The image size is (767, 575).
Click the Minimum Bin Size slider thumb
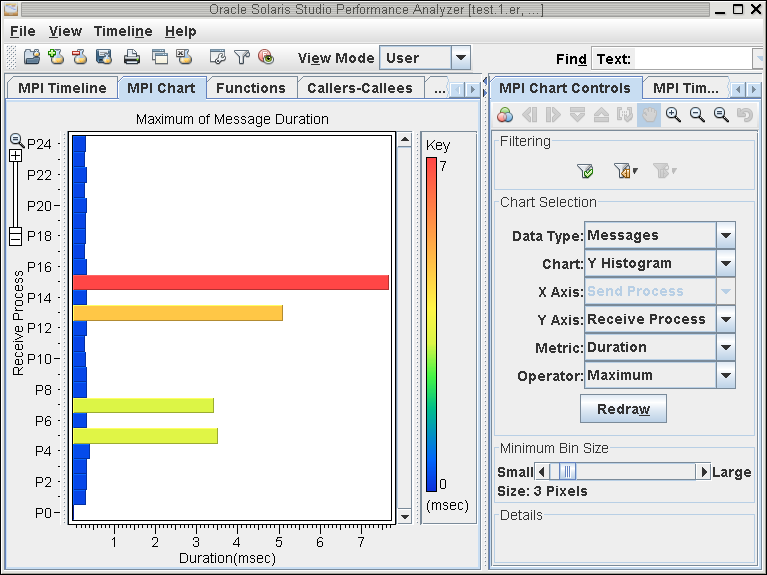(x=567, y=472)
